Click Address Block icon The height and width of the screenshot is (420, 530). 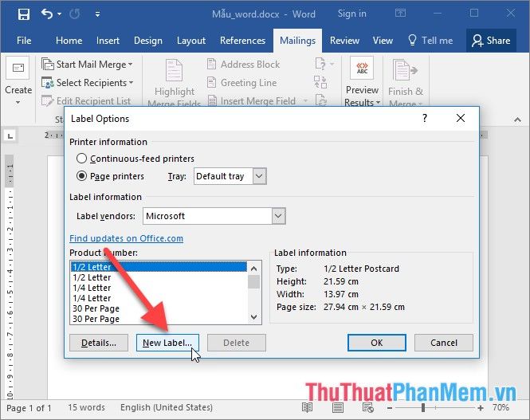coord(211,64)
